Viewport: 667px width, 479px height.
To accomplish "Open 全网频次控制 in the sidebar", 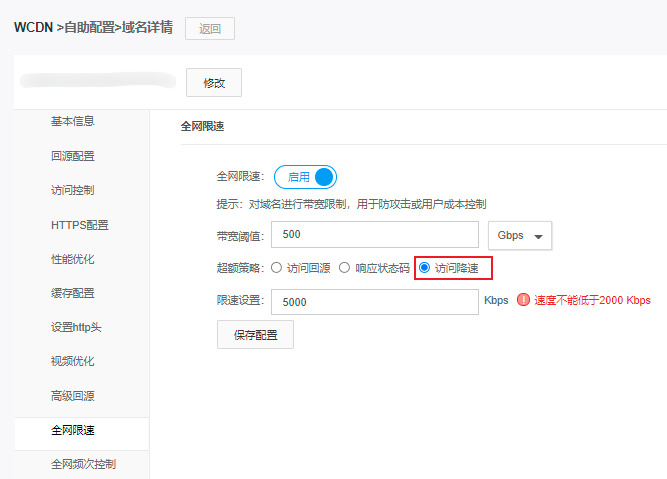I will point(83,464).
